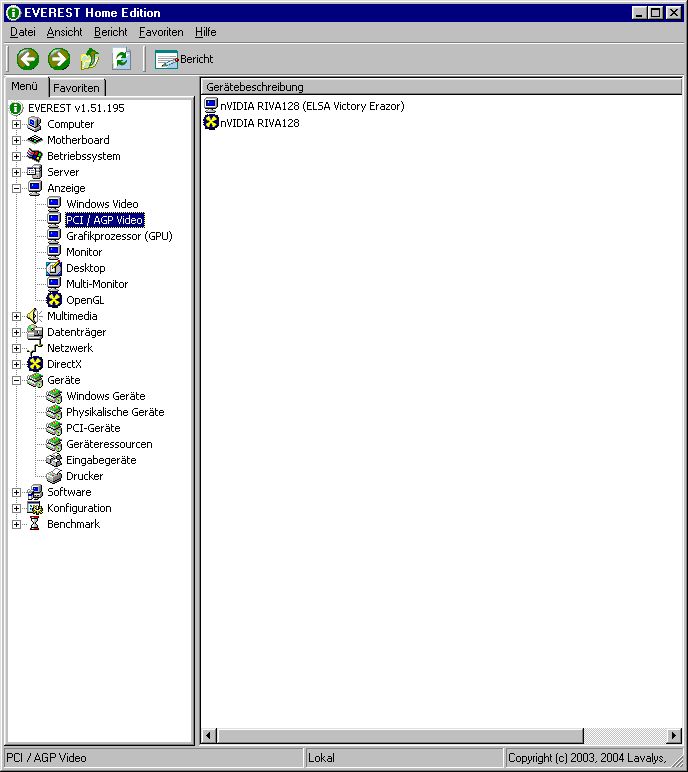Expand the Multimedia node
Image resolution: width=688 pixels, height=772 pixels.
pyautogui.click(x=16, y=316)
